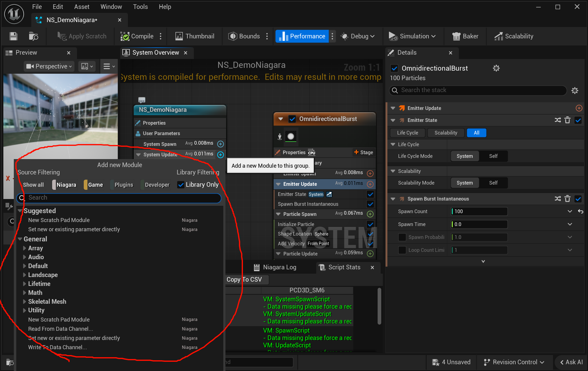Disable Initialize Particle module checkbox
The image size is (588, 371).
pos(370,224)
